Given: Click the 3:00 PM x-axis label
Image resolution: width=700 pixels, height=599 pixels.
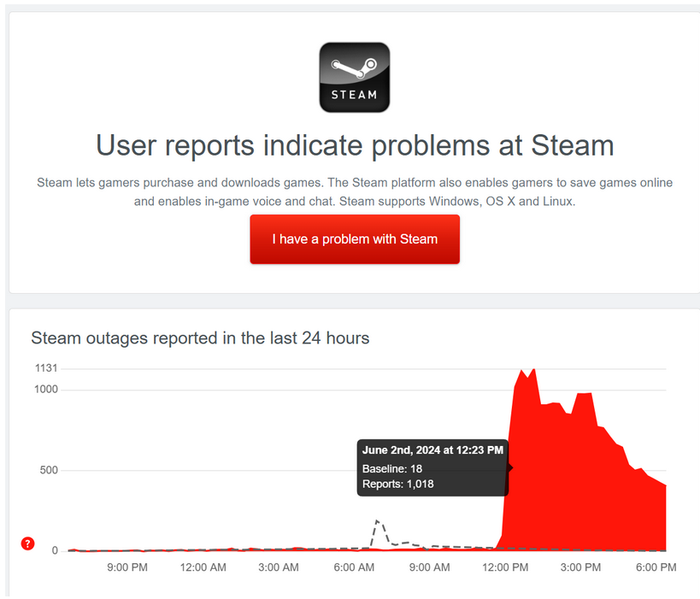Looking at the screenshot, I should tap(580, 567).
